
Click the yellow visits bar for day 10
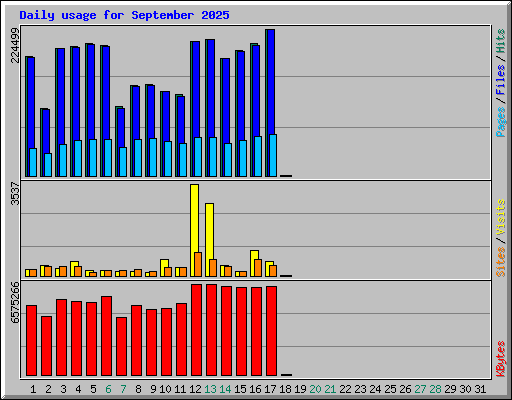(164, 263)
